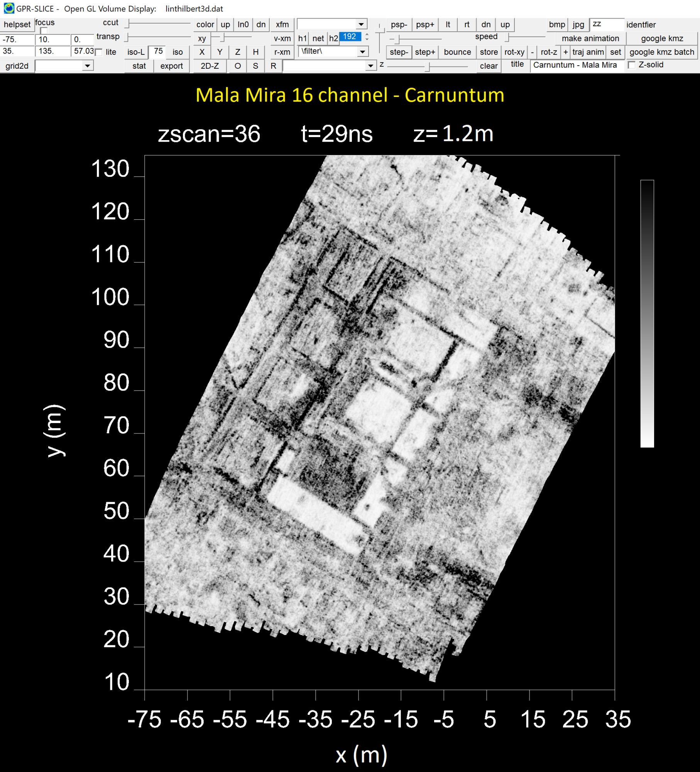700x772 pixels.
Task: Click the xfm button
Action: click(282, 25)
